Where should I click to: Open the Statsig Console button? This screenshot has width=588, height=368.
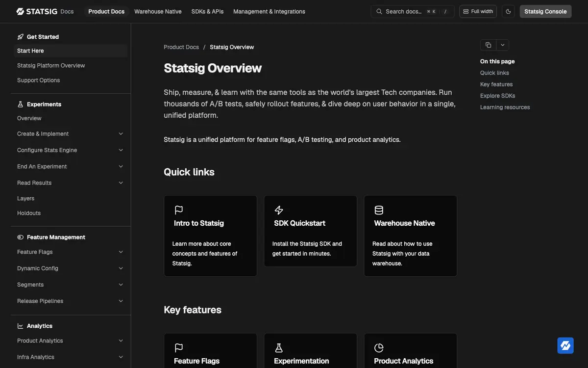pyautogui.click(x=545, y=11)
